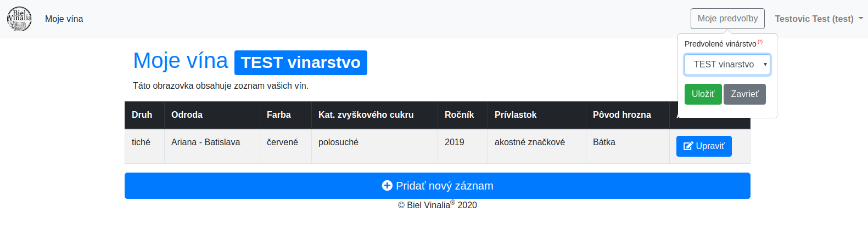Screen dimensions: 868x229
Task: Close the popup with Zavrieť button
Action: (744, 94)
